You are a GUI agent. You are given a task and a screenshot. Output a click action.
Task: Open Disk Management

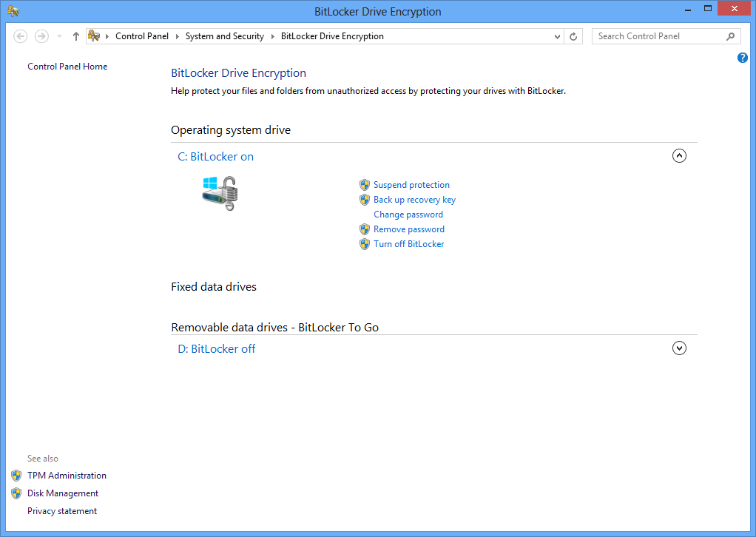(x=63, y=493)
